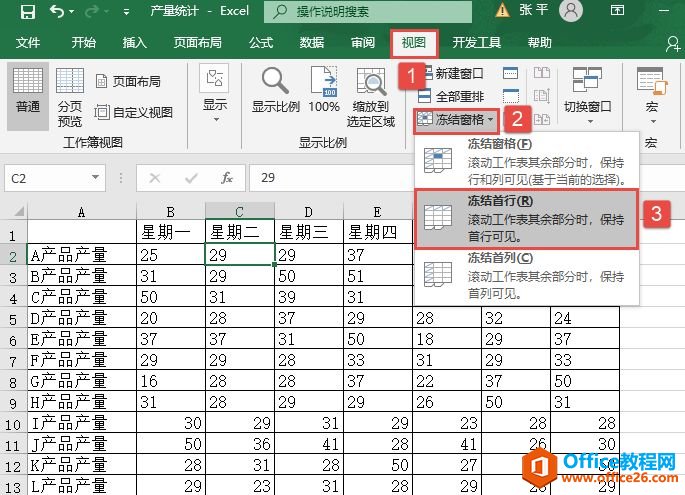Click the search box 操作说明搜索
The image size is (685, 495).
pyautogui.click(x=368, y=11)
